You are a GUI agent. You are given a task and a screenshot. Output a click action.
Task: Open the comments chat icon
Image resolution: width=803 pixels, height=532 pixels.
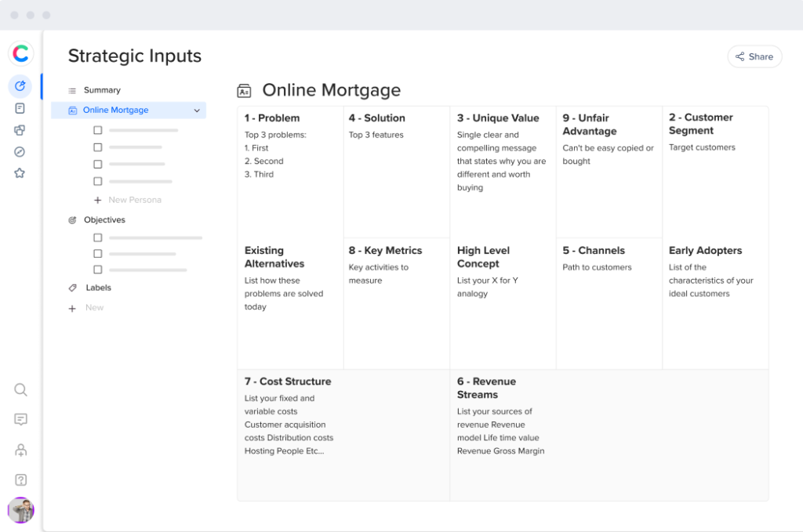(x=20, y=419)
